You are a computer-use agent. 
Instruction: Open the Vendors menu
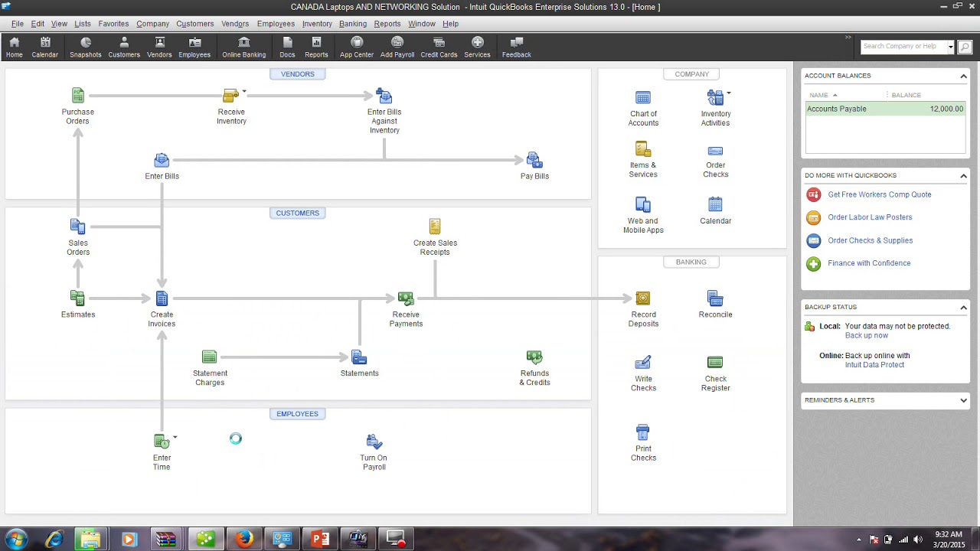coord(235,24)
